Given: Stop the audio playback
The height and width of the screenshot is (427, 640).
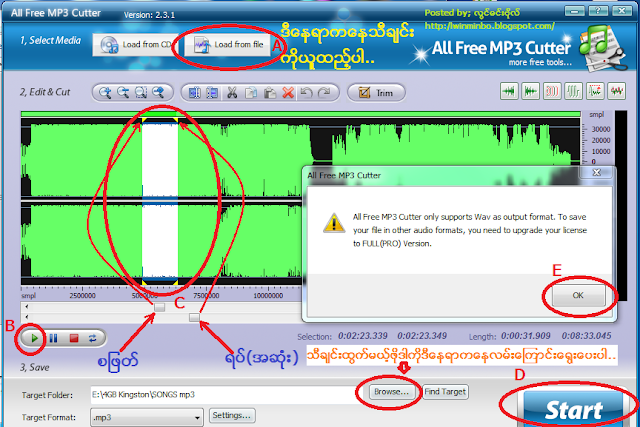Looking at the screenshot, I should [74, 338].
